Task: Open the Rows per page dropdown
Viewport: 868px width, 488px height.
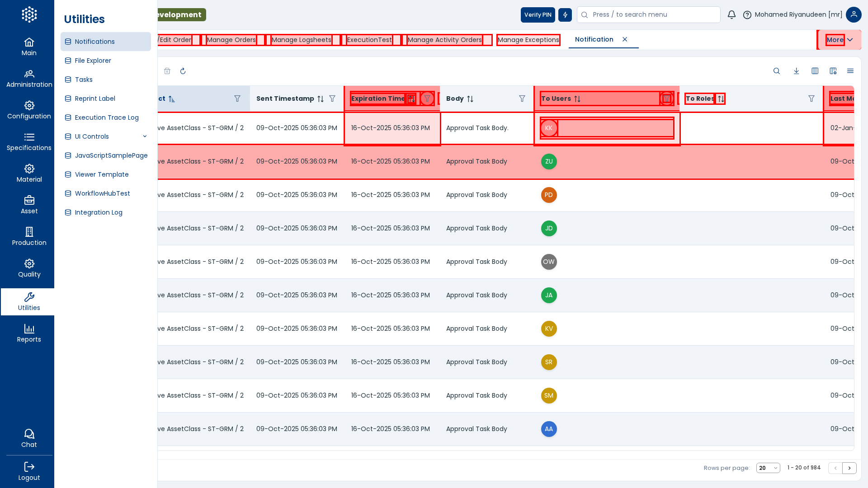Action: [x=768, y=468]
